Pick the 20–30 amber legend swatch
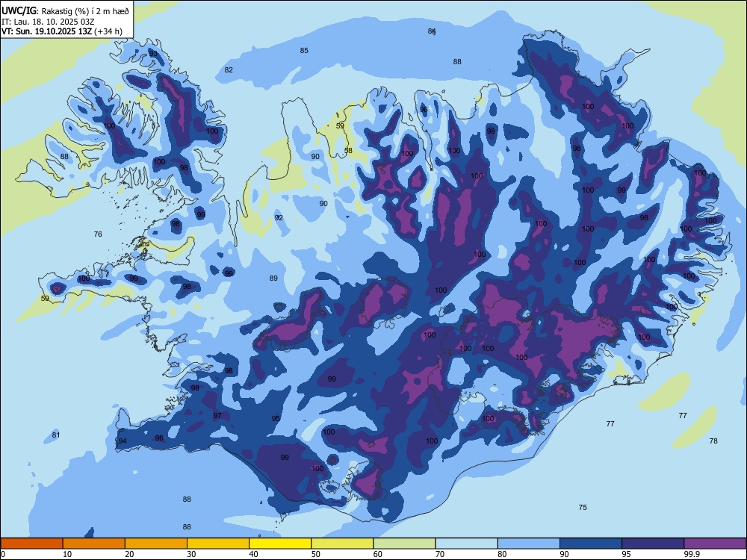The height and width of the screenshot is (560, 747). coord(156,544)
